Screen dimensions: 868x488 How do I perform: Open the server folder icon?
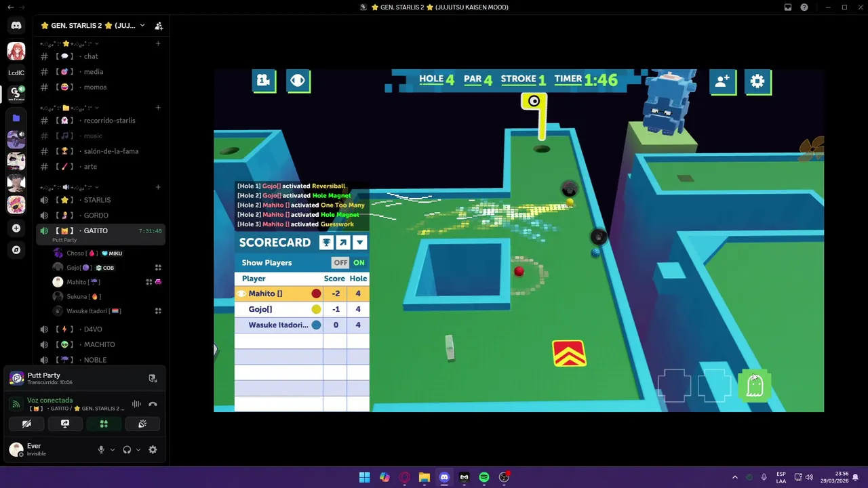click(x=16, y=118)
